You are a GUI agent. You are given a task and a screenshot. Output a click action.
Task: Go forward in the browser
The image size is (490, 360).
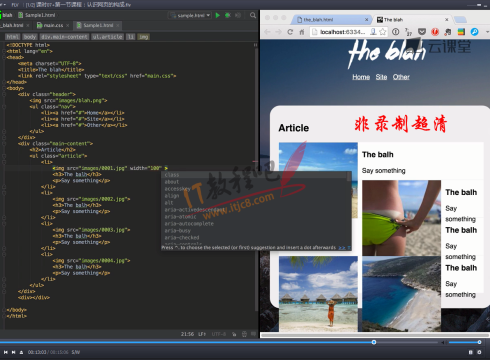[x=278, y=32]
